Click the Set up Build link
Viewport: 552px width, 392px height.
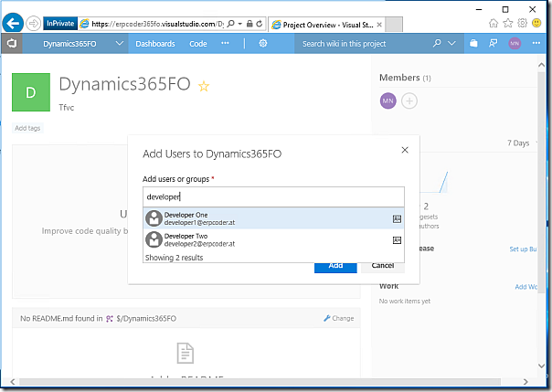[523, 249]
